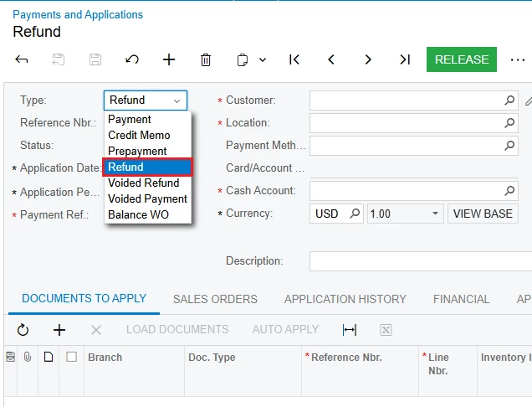Switch to the FINANCIAL tab
This screenshot has width=532, height=407.
[461, 299]
